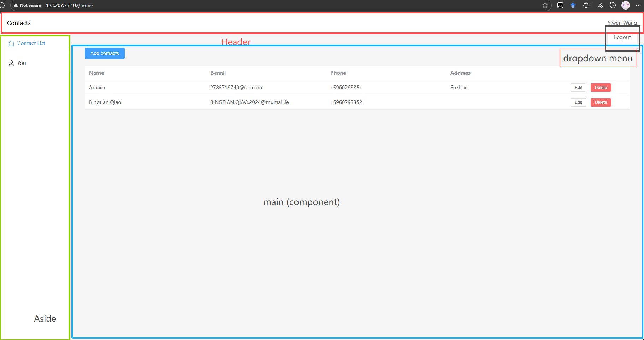The width and height of the screenshot is (644, 340).
Task: Open Yiwen Wang account dropdown
Action: click(x=622, y=23)
